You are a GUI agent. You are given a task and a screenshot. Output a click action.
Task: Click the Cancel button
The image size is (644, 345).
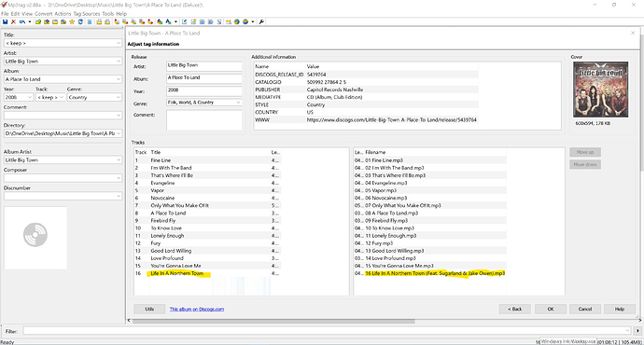pos(585,309)
